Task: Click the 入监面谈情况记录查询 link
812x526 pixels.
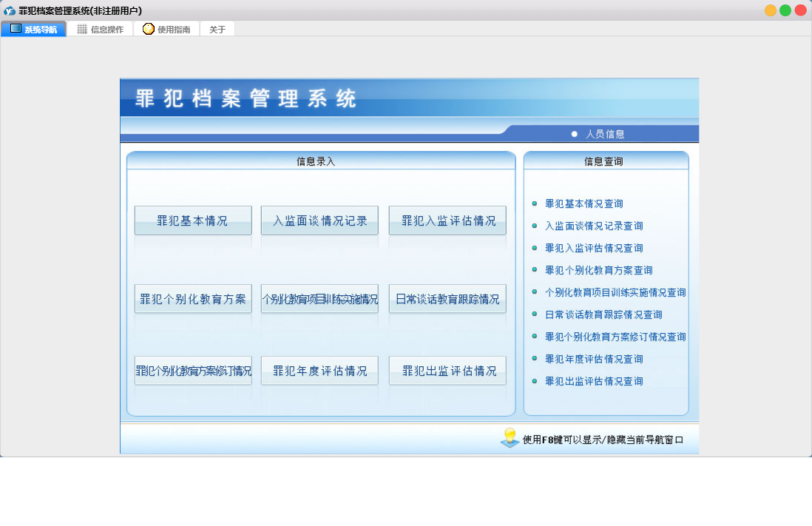Action: coord(594,226)
